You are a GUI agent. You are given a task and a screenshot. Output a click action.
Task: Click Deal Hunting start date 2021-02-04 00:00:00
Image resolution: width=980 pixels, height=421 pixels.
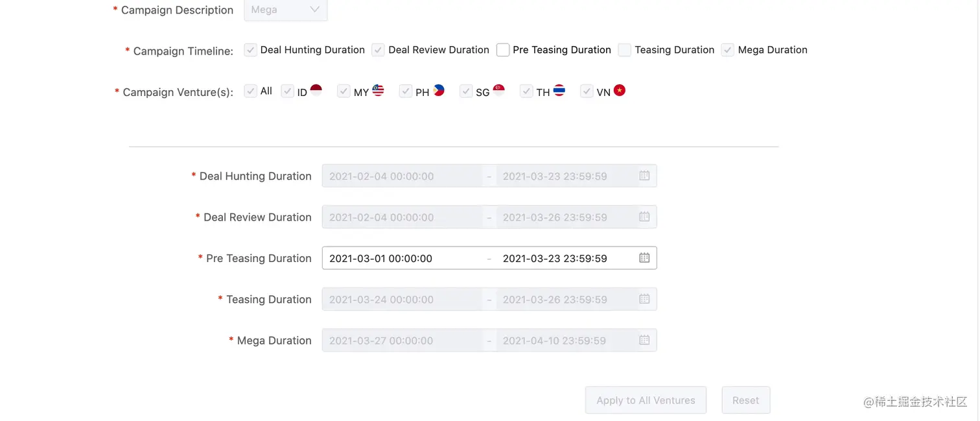coord(382,176)
